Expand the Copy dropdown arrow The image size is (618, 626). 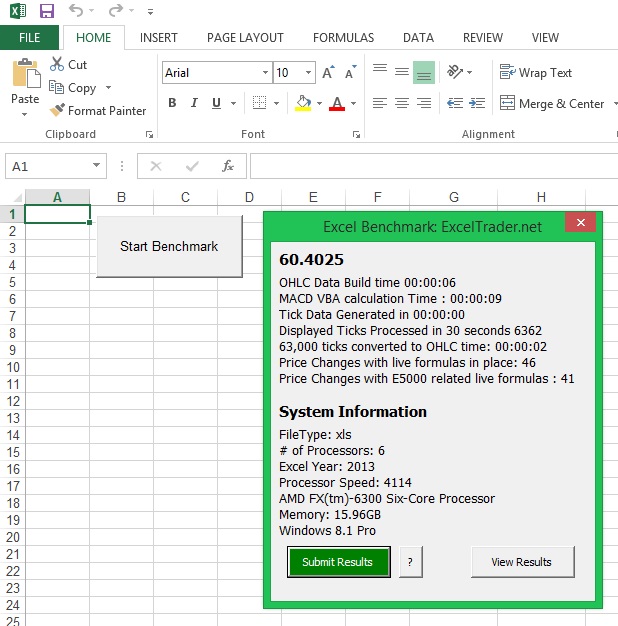coord(108,87)
